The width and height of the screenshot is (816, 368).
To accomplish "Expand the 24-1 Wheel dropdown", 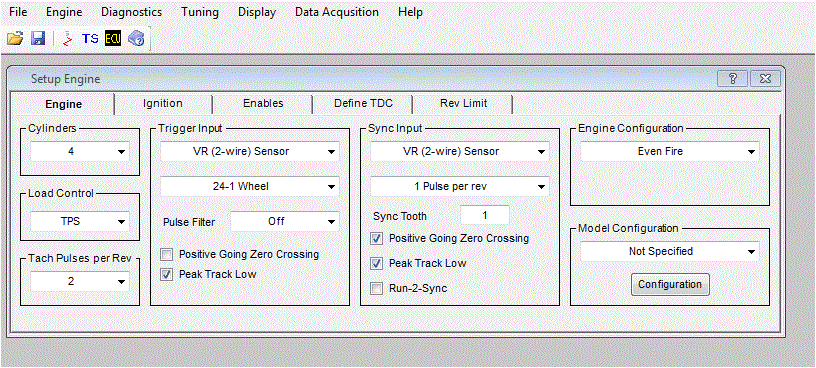I will [250, 186].
